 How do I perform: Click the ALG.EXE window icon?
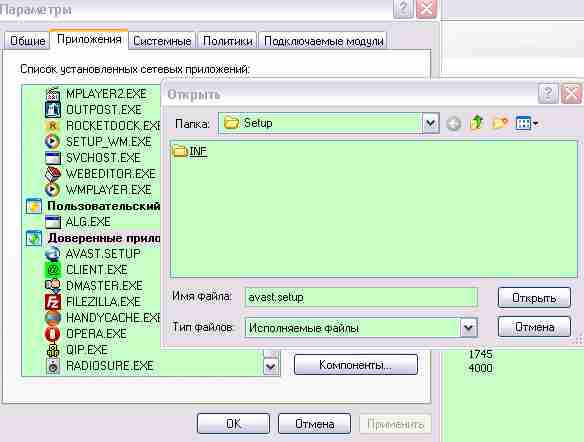coord(53,222)
